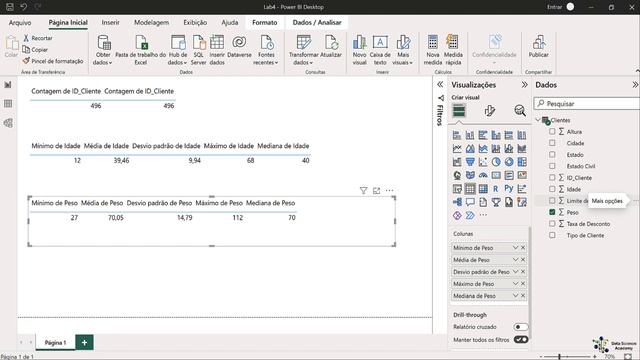Open Transformar dados dropdown
Viewport: 640px width, 360px height.
pyautogui.click(x=303, y=50)
